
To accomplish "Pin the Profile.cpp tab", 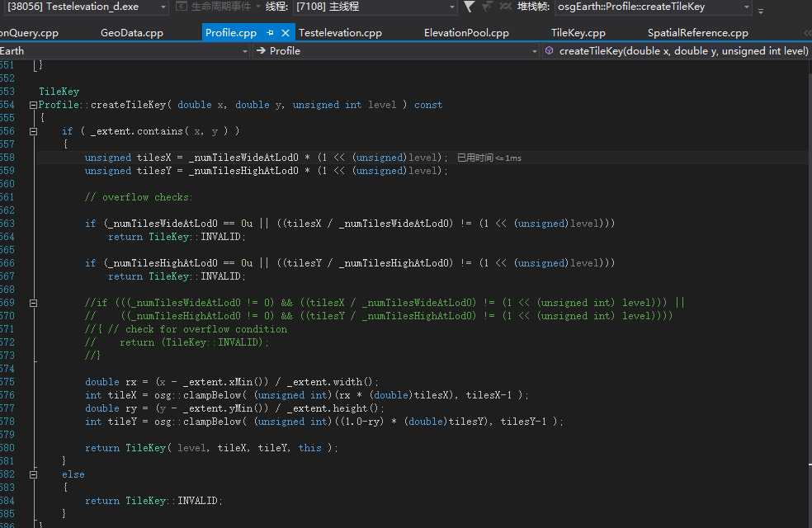I will pos(270,33).
